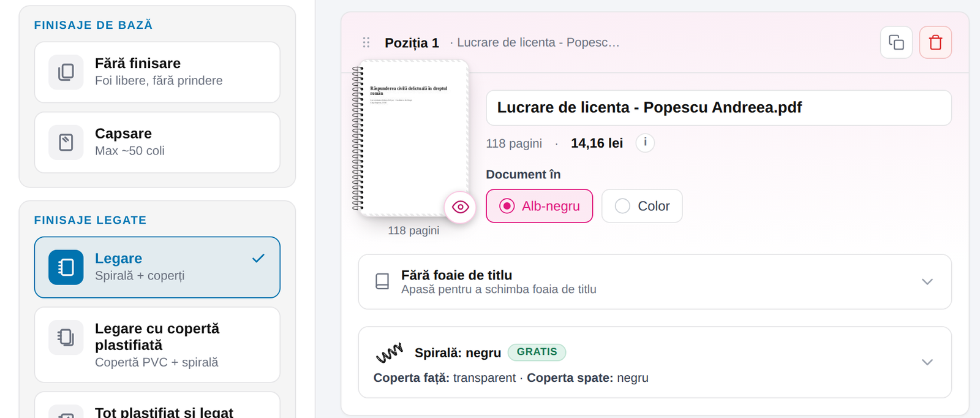Select the Tot plastifiat și legat option
This screenshot has height=418, width=980.
[x=157, y=406]
